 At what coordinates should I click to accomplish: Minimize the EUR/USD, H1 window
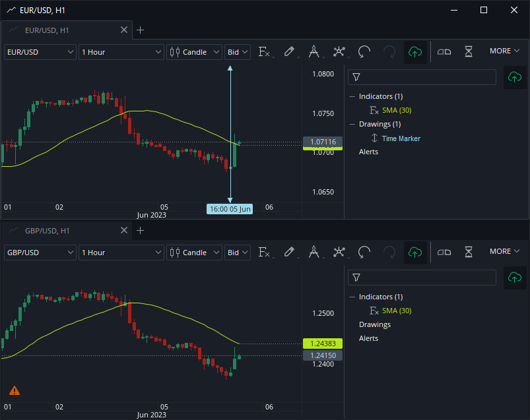tap(454, 10)
